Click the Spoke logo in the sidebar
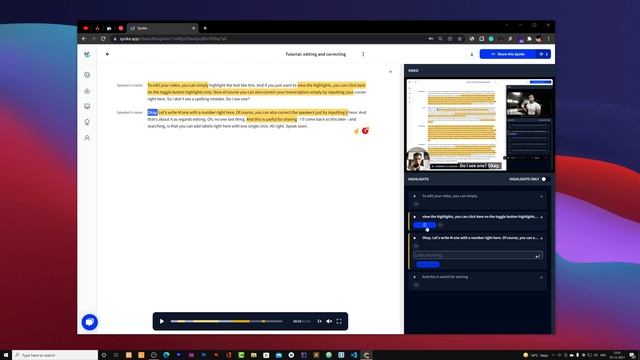The width and height of the screenshot is (640, 360). coord(87,54)
